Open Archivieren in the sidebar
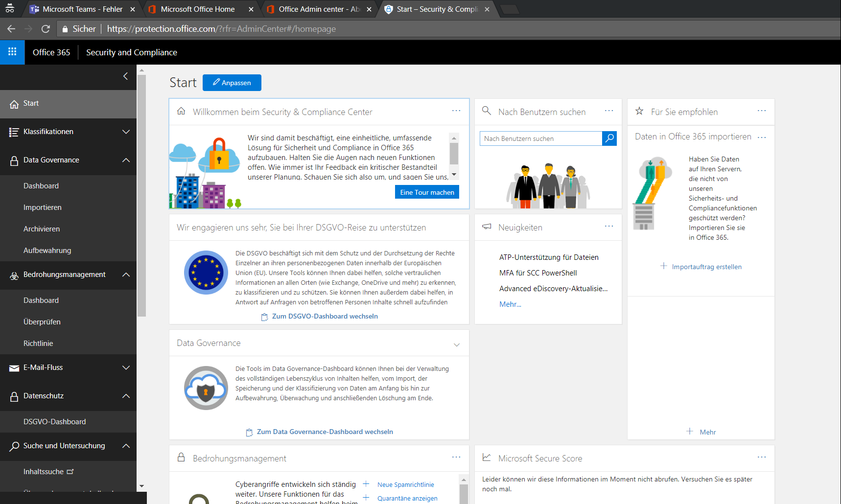This screenshot has height=504, width=841. pyautogui.click(x=42, y=229)
